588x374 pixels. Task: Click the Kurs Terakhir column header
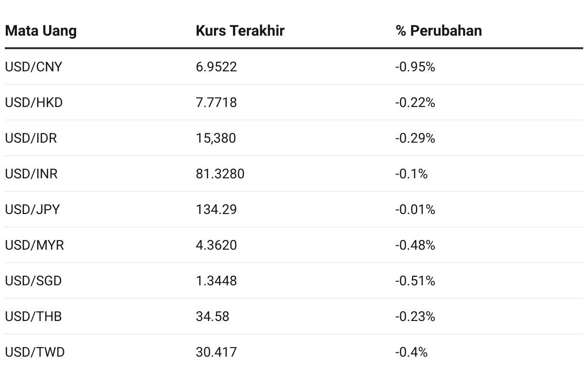(x=240, y=31)
